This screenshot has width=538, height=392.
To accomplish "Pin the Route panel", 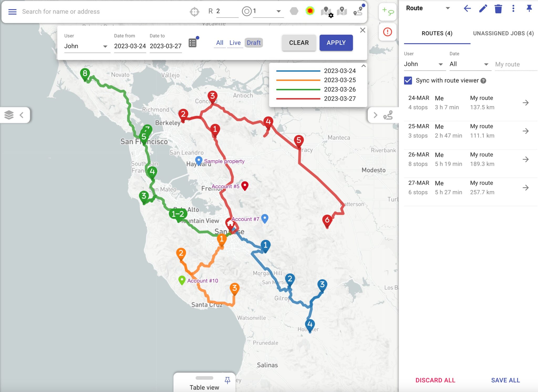I will [530, 9].
